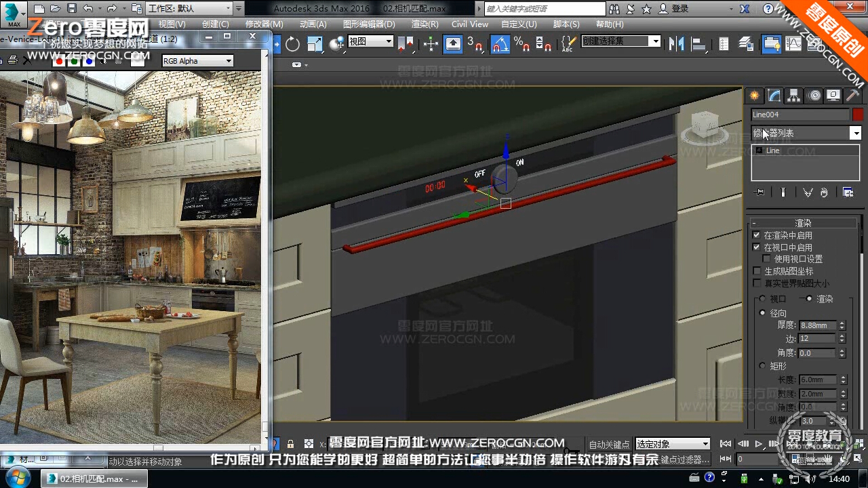Enable the blue channel in render window
This screenshot has height=488, width=868.
point(89,61)
